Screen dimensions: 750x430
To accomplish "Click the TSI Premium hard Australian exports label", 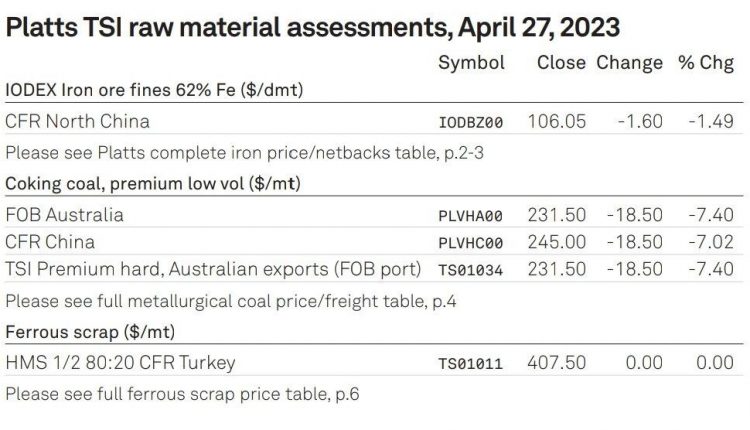I will coord(213,269).
